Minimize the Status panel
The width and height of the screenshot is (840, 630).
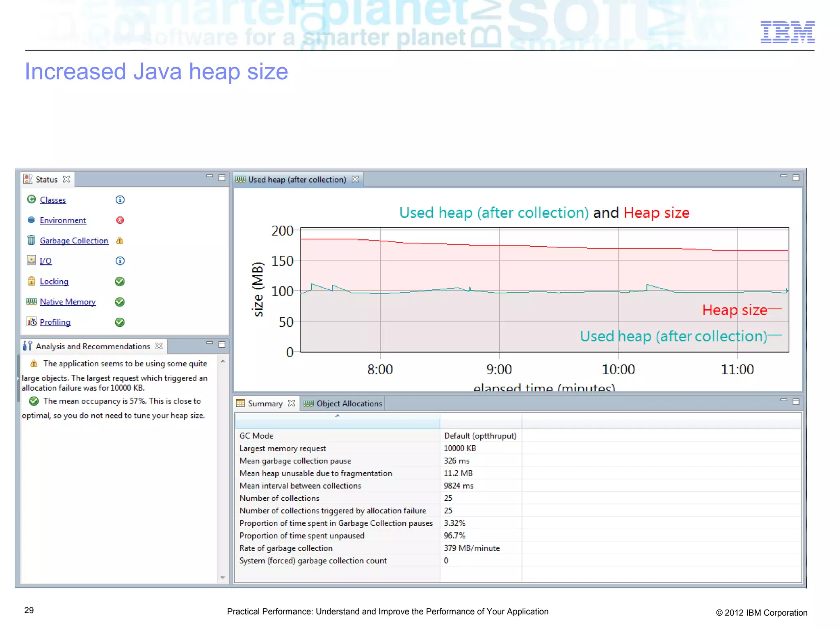click(210, 176)
